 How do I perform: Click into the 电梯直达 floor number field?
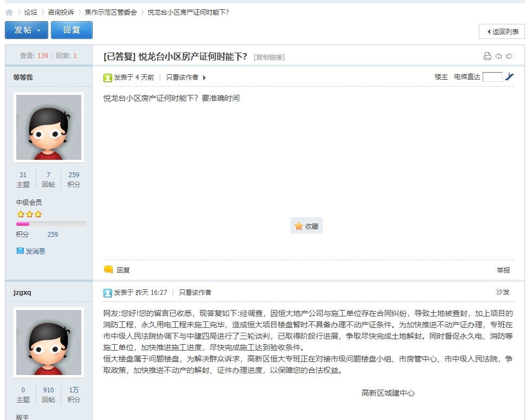(x=492, y=77)
